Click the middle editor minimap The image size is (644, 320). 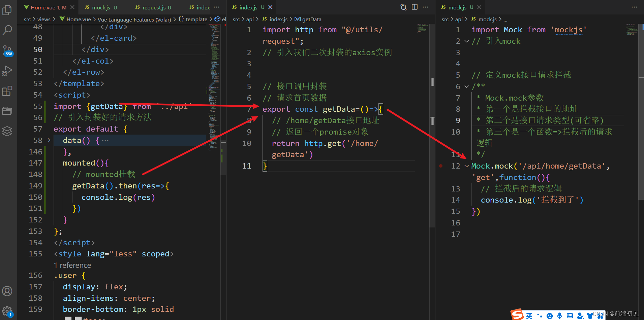click(x=422, y=28)
